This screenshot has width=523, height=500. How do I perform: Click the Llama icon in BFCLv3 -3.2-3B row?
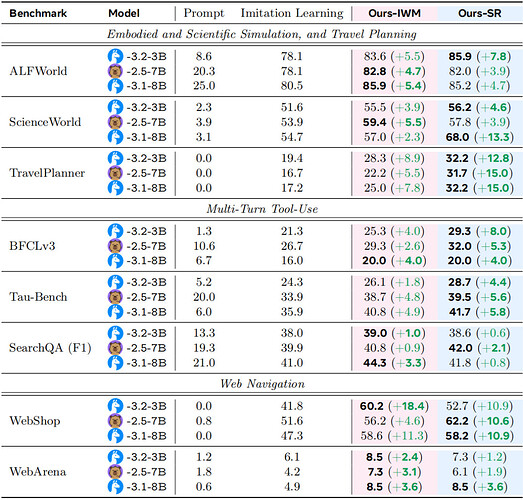point(115,231)
